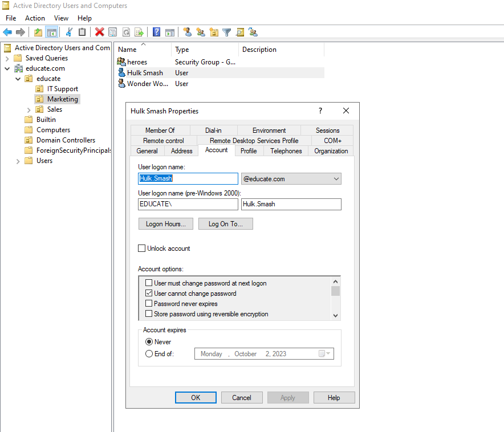The height and width of the screenshot is (432, 504).
Task: Open the Action menu
Action: coord(35,18)
